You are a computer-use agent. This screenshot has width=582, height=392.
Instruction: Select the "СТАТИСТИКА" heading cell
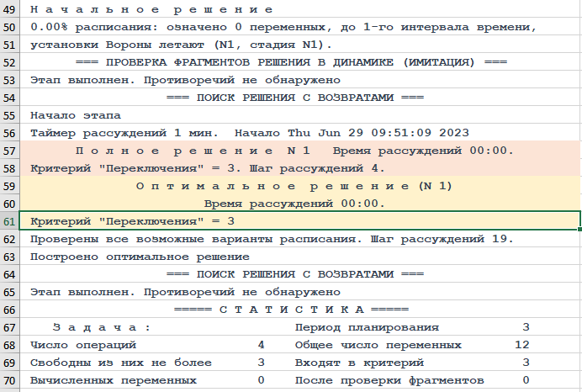tap(294, 310)
